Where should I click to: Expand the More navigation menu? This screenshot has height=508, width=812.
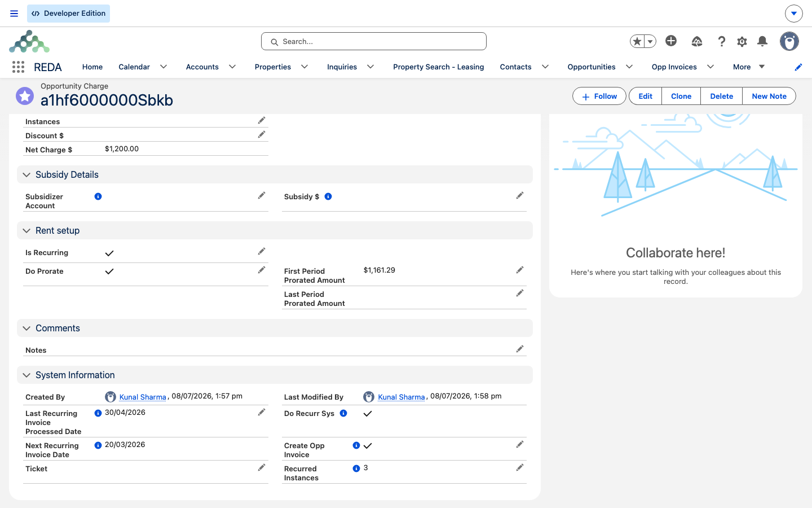point(749,67)
